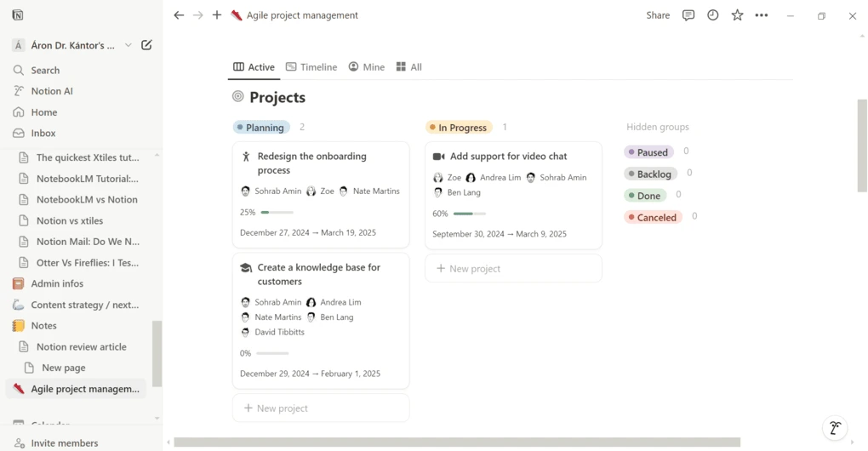Click the sidebar scrollbar thumb
The height and width of the screenshot is (451, 868).
click(x=157, y=354)
